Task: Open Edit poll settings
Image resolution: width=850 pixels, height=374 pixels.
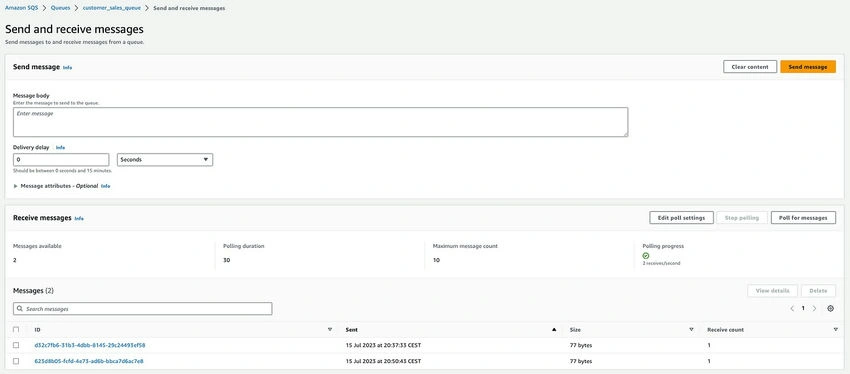Action: [x=681, y=217]
